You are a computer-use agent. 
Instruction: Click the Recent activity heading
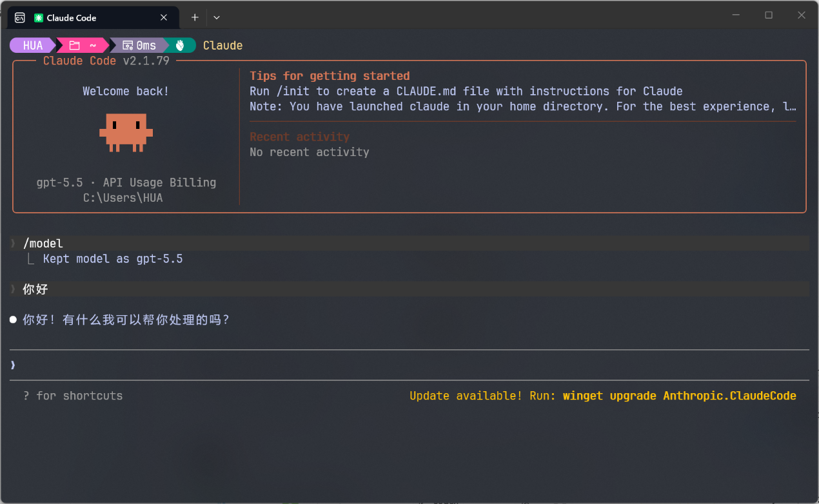pyautogui.click(x=299, y=137)
